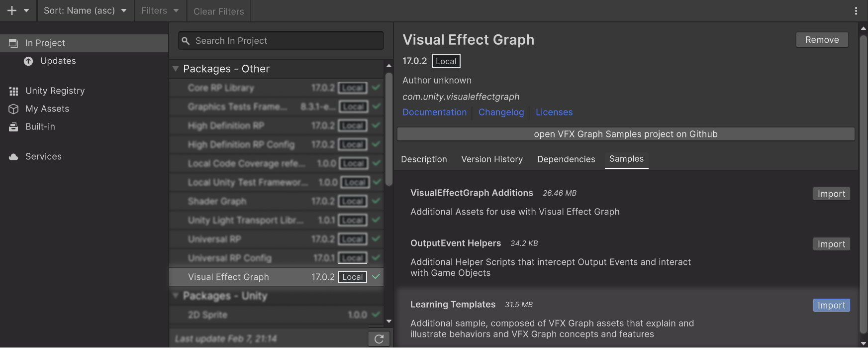Import the Learning Templates sample
This screenshot has height=350, width=868.
pos(831,305)
